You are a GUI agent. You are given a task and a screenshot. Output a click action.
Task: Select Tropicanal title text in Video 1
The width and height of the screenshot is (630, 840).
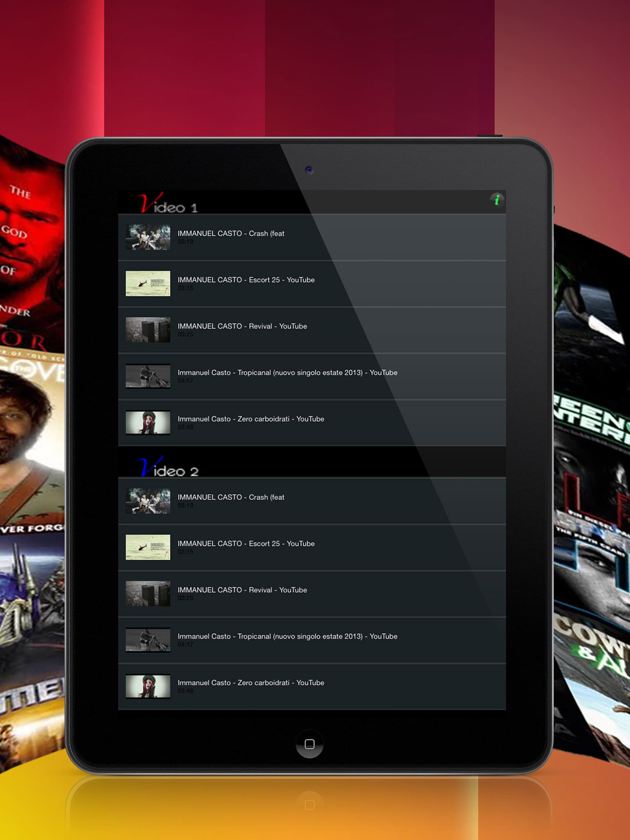287,373
